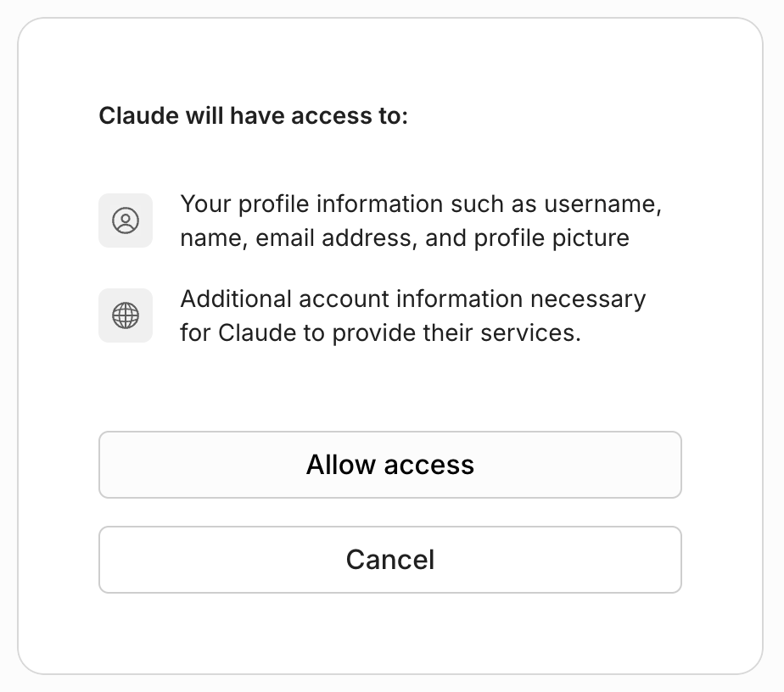Click the gray square containing the globe glyph
The height and width of the screenshot is (692, 784).
point(126,315)
